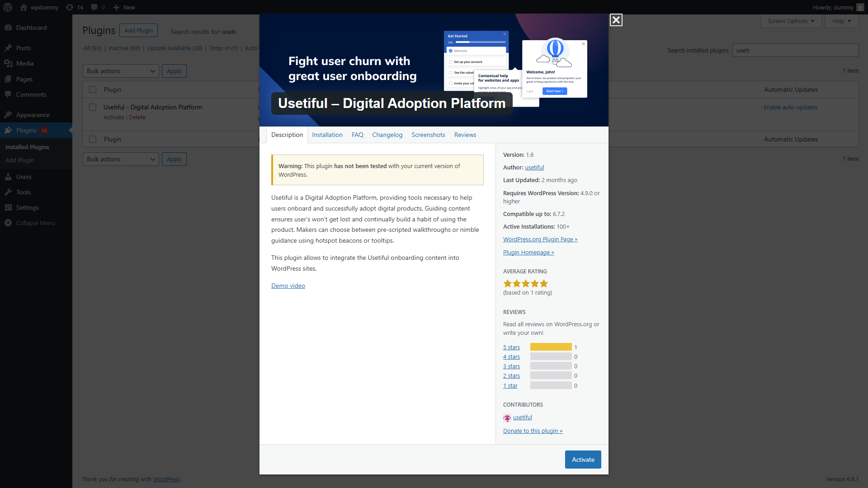Viewport: 868px width, 488px height.
Task: Click the Search installed plugins field
Action: coord(795,50)
